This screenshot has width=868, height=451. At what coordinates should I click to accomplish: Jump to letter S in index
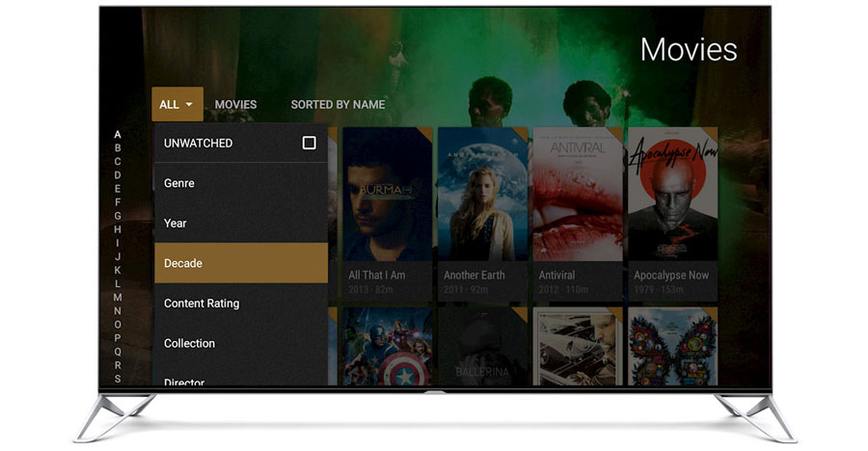click(x=118, y=379)
